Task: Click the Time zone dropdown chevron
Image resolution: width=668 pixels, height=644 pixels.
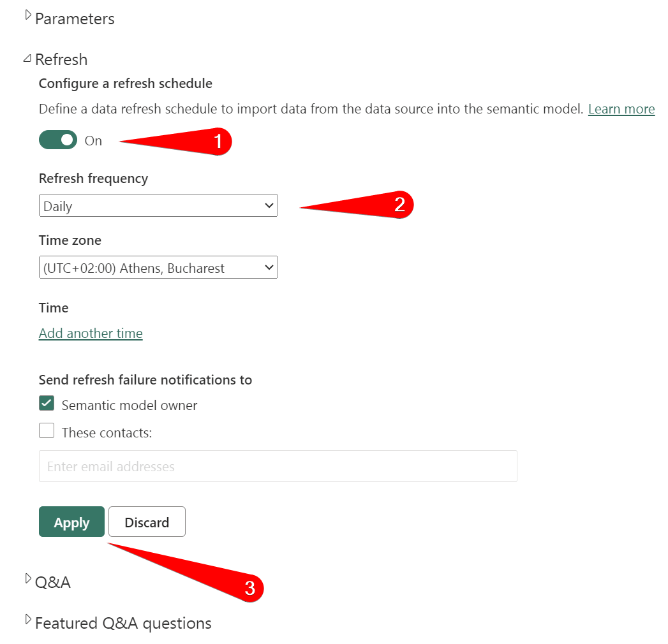Action: coord(270,267)
